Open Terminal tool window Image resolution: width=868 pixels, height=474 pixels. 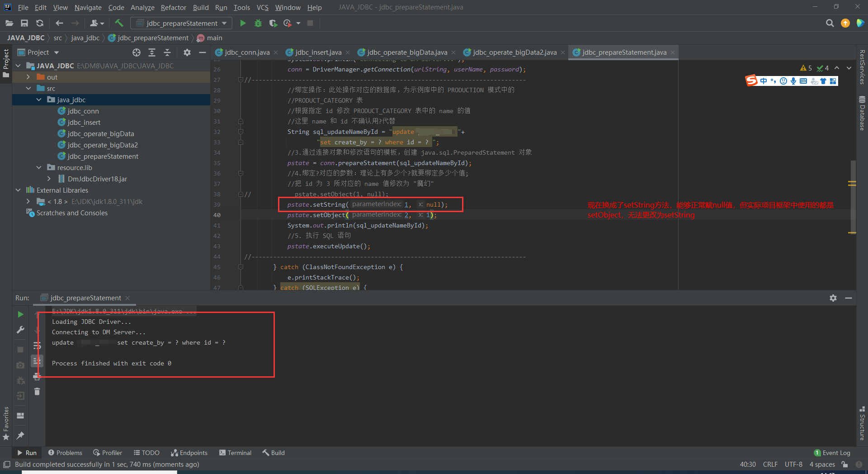pyautogui.click(x=235, y=453)
